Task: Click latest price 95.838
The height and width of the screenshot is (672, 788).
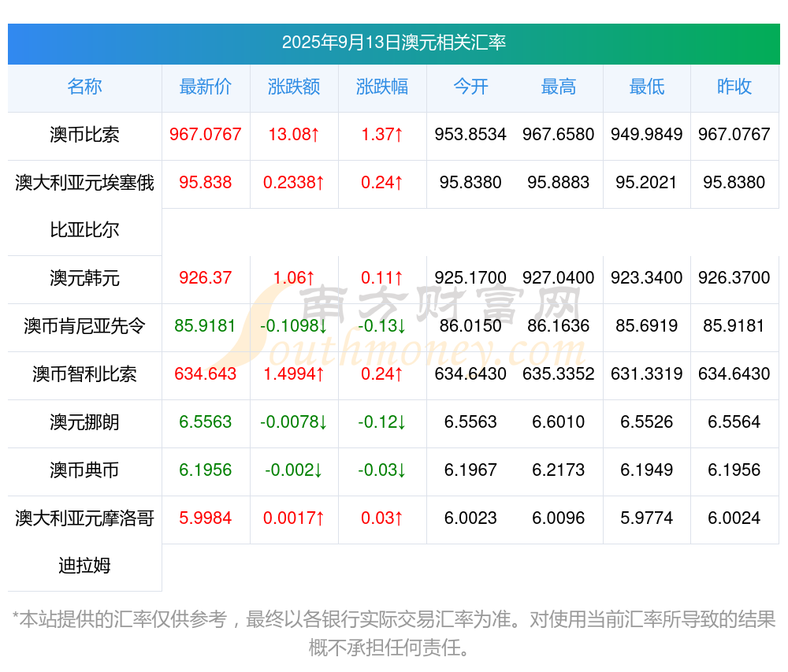Action: [x=206, y=182]
